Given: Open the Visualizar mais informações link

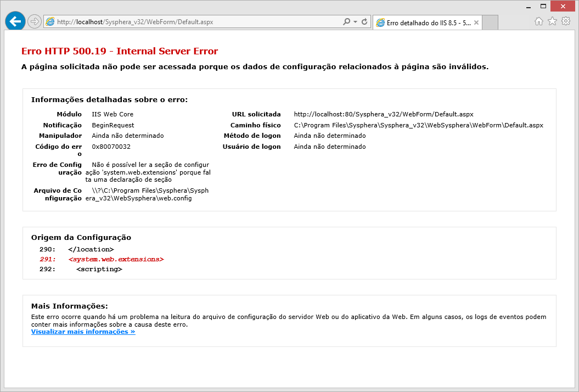Looking at the screenshot, I should pyautogui.click(x=83, y=332).
